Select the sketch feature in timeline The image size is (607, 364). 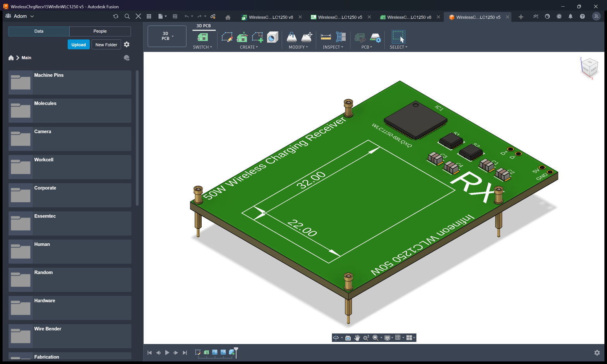198,352
